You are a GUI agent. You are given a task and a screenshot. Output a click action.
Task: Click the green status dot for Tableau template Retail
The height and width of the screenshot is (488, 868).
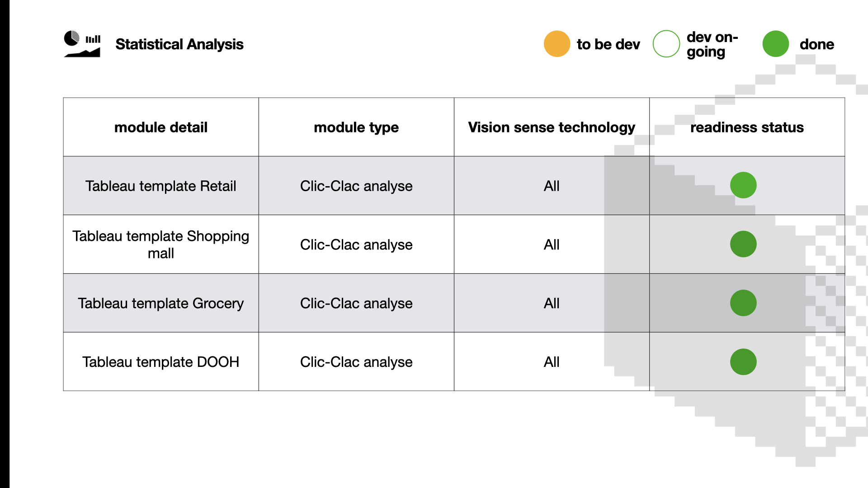pyautogui.click(x=743, y=185)
